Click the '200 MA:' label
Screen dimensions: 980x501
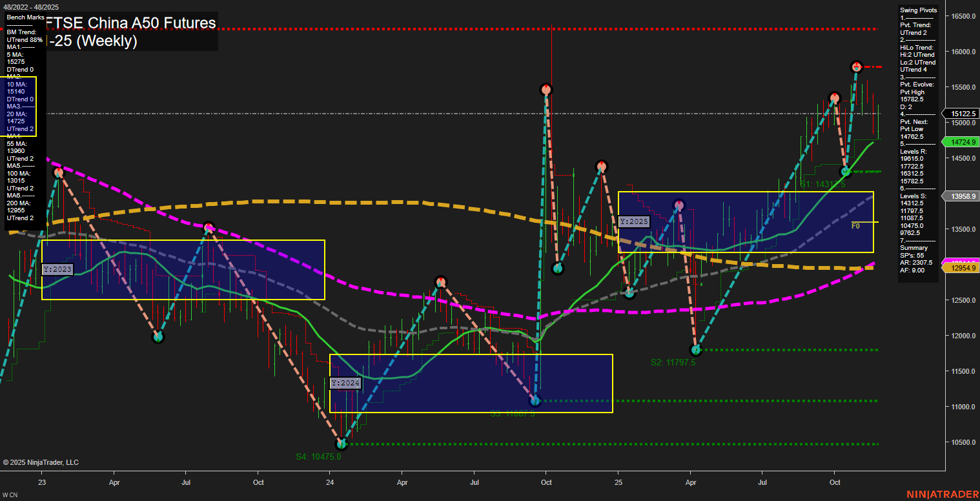click(x=19, y=203)
